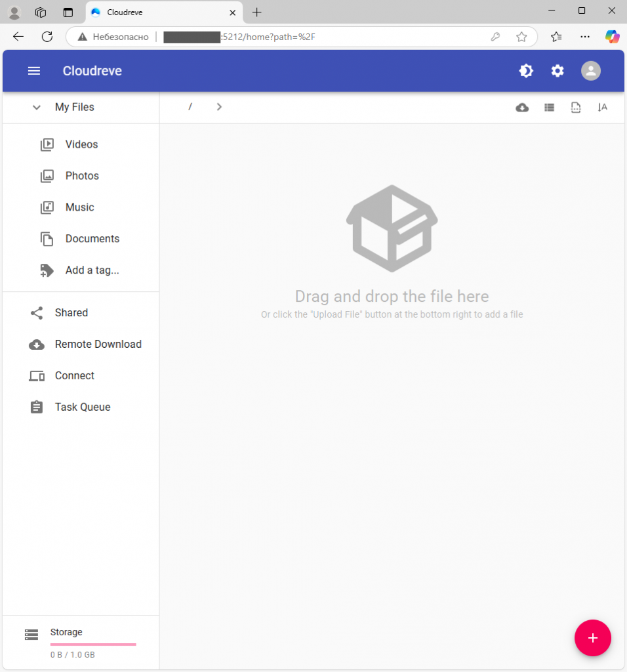Click the Photos image icon
Screen dimensions: 627x672
tap(47, 176)
